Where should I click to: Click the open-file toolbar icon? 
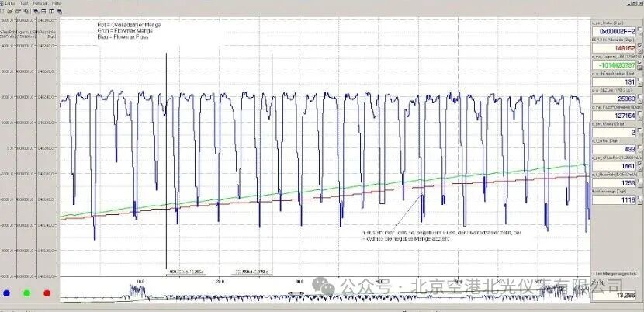(x=9, y=11)
